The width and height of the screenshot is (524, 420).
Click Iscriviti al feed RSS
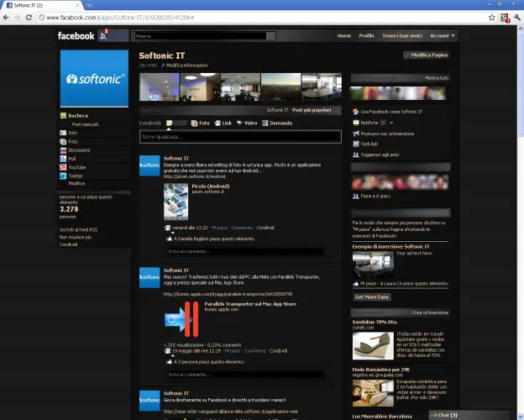[x=79, y=229]
